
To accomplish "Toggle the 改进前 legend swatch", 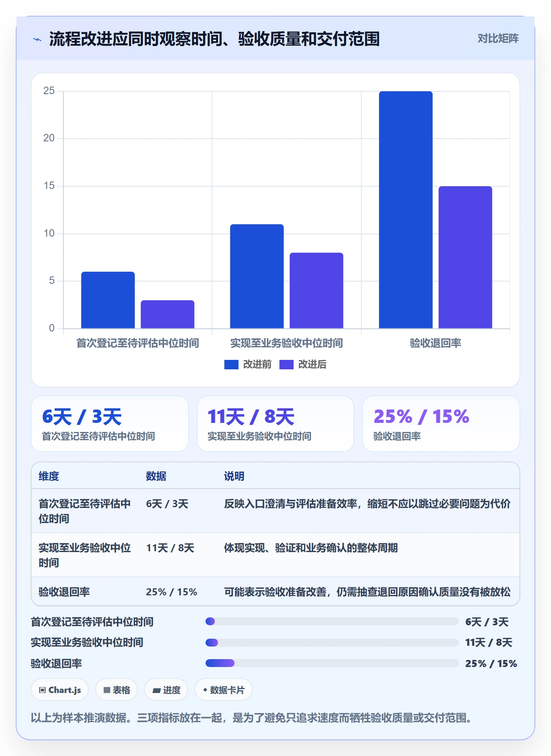I will click(231, 365).
